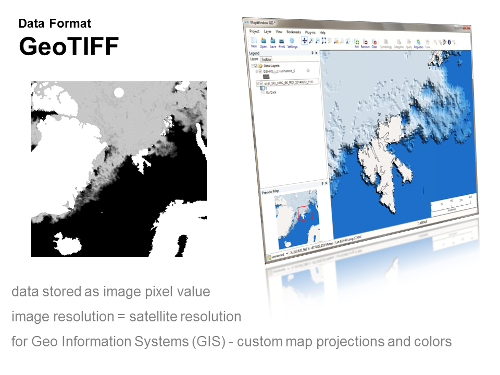Click the MapWindow GIS title bar icon
Screen dimensions: 500x375
tap(247, 22)
